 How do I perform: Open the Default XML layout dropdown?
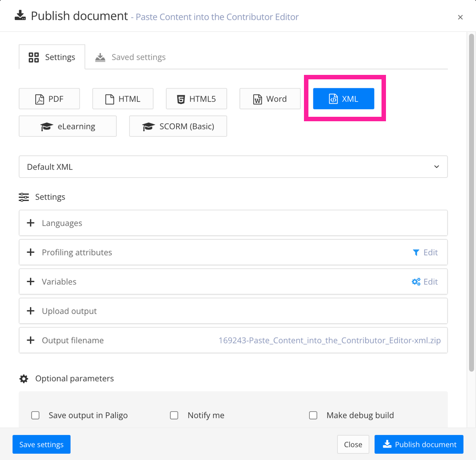[233, 166]
